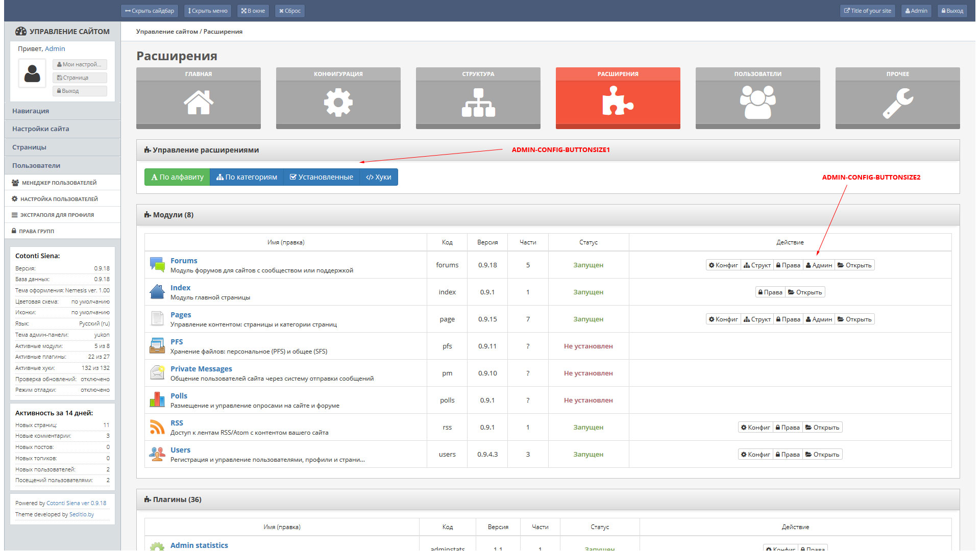Viewport: 980px width, 551px height.
Task: Click the Прочее wrench icon tile
Action: tap(897, 102)
